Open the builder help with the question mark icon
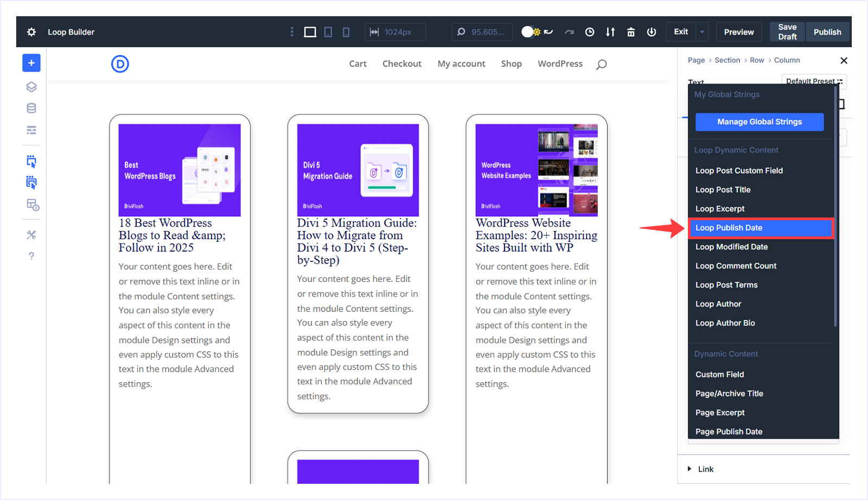 pos(31,256)
